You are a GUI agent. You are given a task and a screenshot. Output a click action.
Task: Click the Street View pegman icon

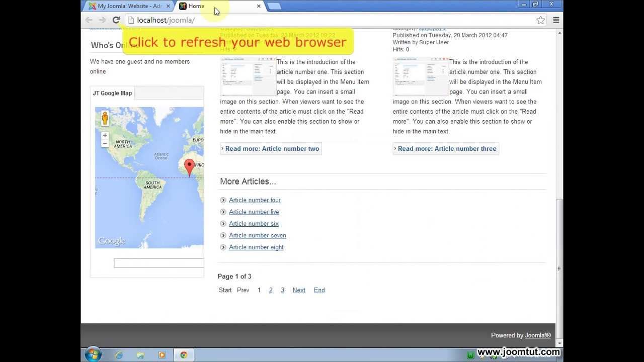[105, 118]
